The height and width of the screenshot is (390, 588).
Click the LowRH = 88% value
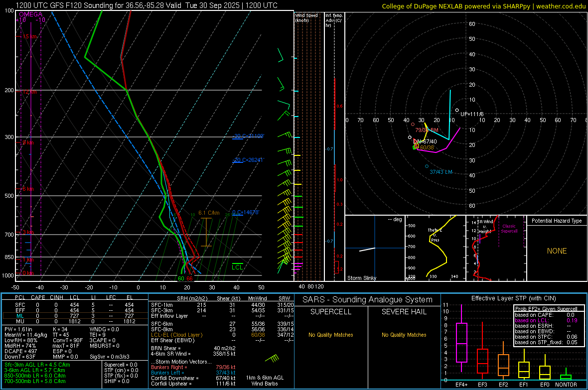[20, 341]
